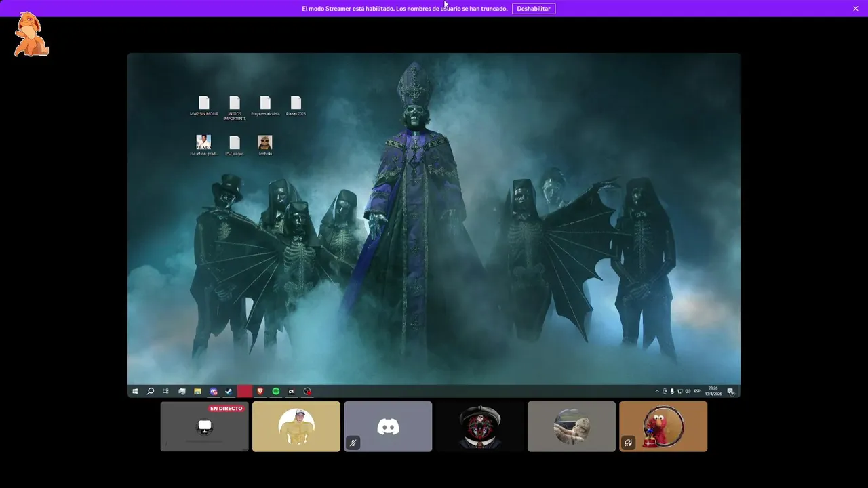Image resolution: width=868 pixels, height=488 pixels.
Task: Click the EN DIRECTO red badge
Action: (226, 409)
